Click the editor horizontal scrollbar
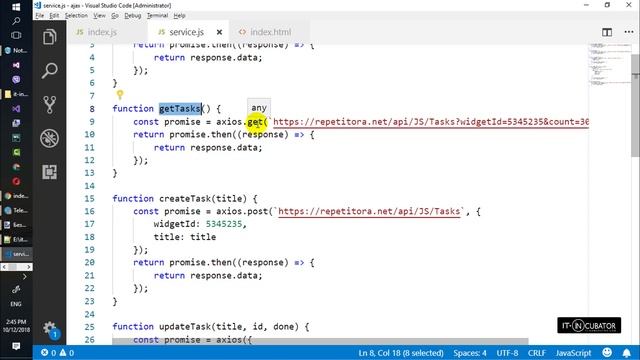 (x=320, y=341)
